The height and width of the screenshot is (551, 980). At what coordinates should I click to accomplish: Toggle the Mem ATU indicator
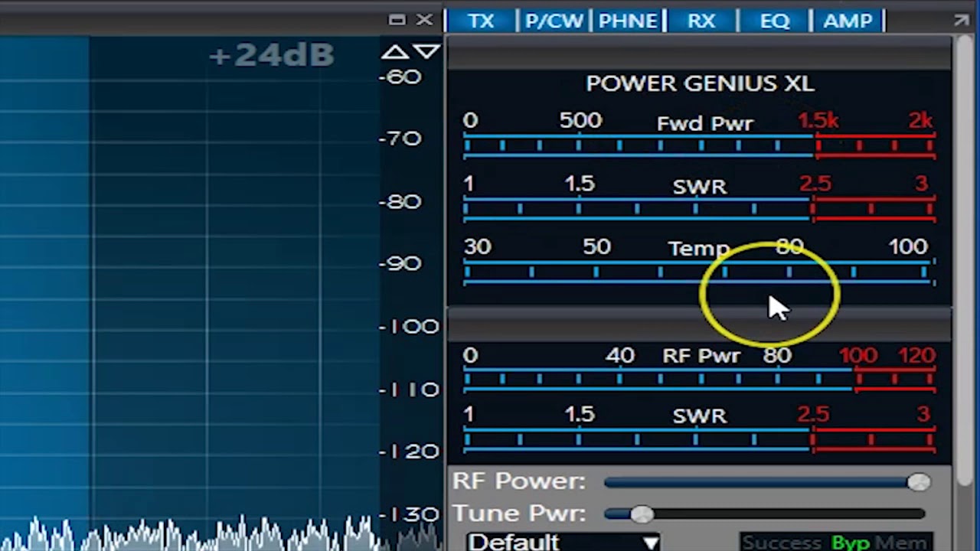[x=900, y=543]
